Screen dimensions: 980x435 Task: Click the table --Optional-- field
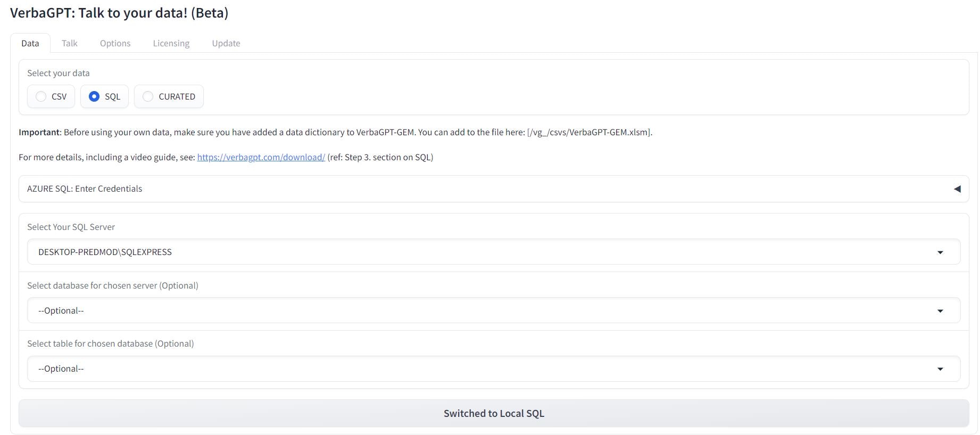494,368
